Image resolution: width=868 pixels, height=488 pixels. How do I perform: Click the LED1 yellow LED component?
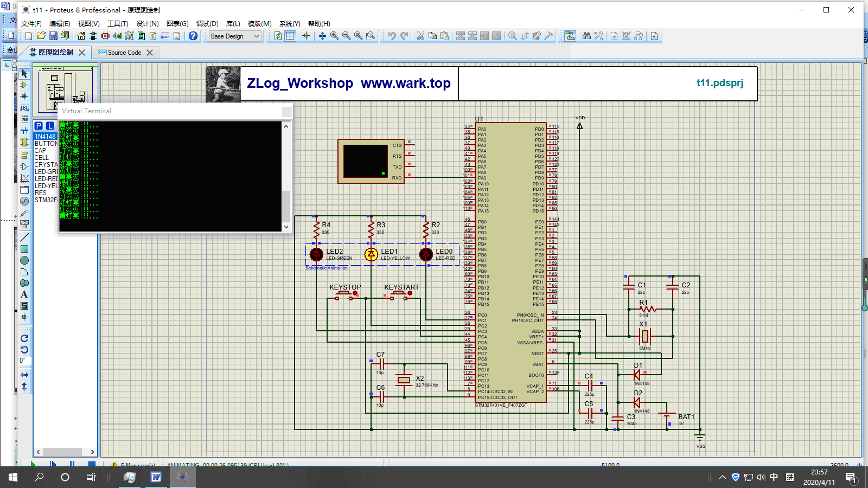point(371,254)
